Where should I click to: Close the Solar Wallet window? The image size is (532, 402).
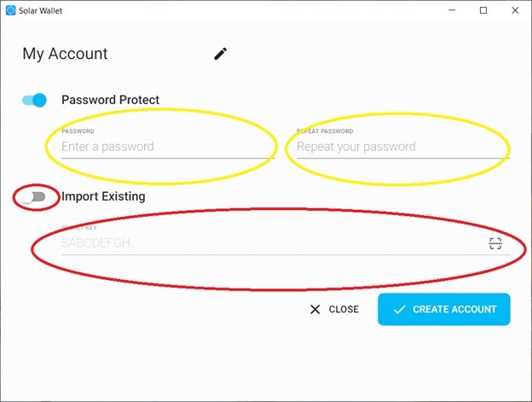coord(515,10)
